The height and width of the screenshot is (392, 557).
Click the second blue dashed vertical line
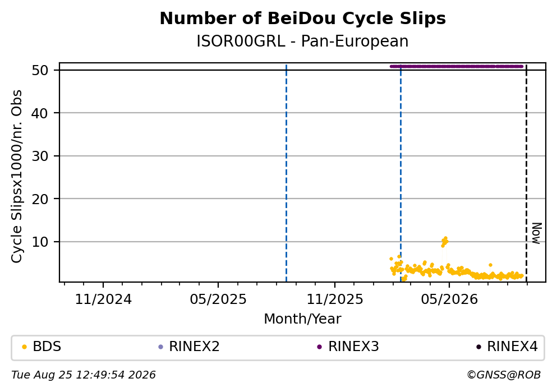(401, 173)
